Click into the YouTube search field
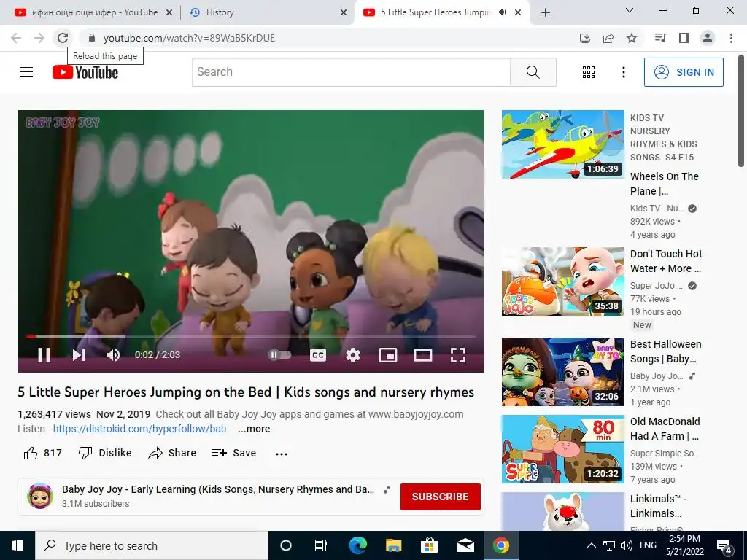This screenshot has height=560, width=747. (351, 72)
